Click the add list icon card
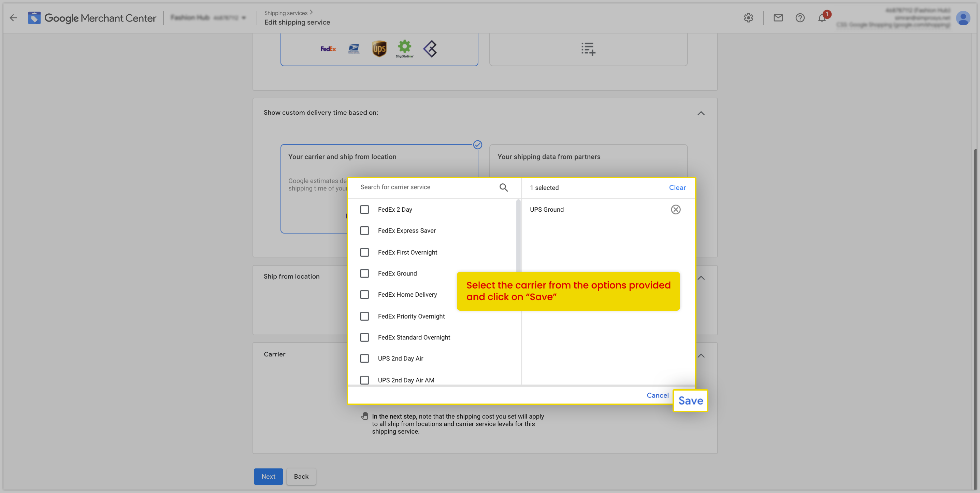This screenshot has width=980, height=493. 588,49
